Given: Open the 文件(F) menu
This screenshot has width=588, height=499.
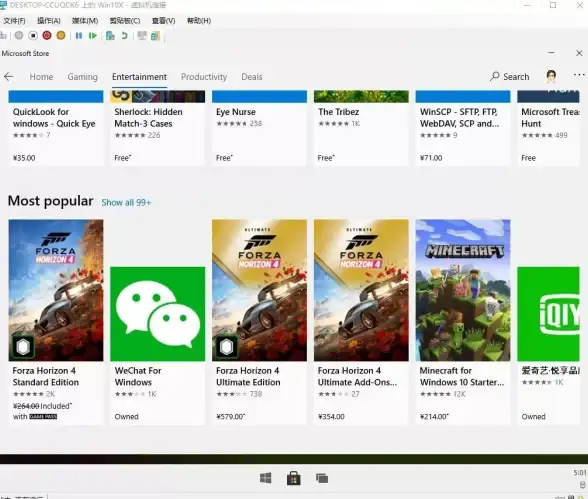Looking at the screenshot, I should [15, 21].
